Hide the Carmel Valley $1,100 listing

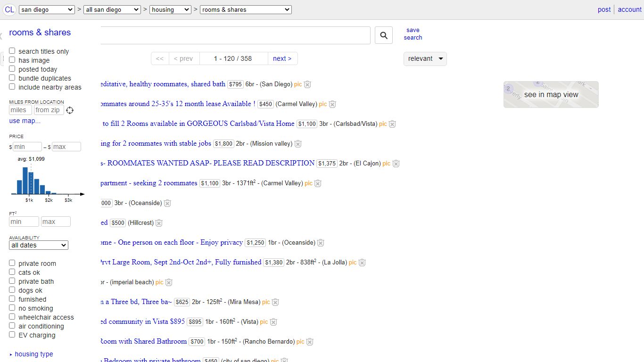[318, 183]
